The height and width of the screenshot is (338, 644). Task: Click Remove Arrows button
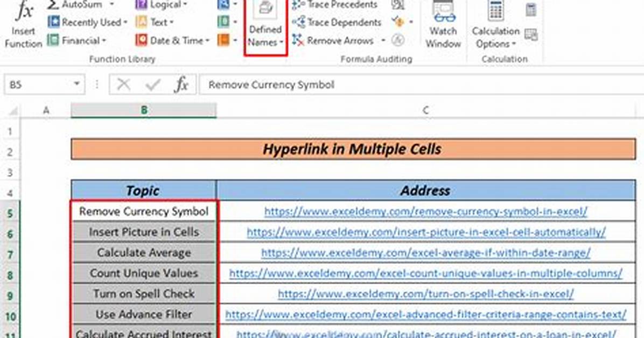coord(333,40)
